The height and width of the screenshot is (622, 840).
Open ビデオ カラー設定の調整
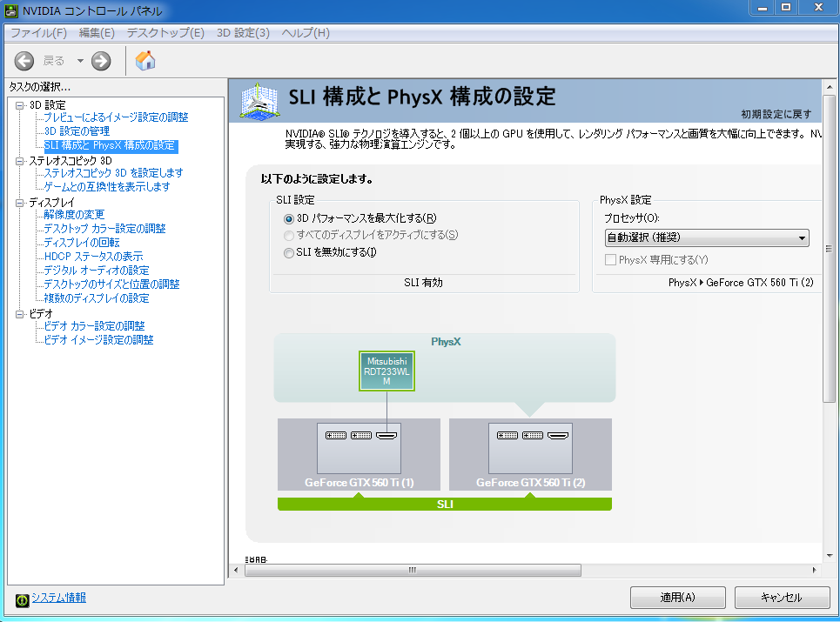tap(94, 326)
